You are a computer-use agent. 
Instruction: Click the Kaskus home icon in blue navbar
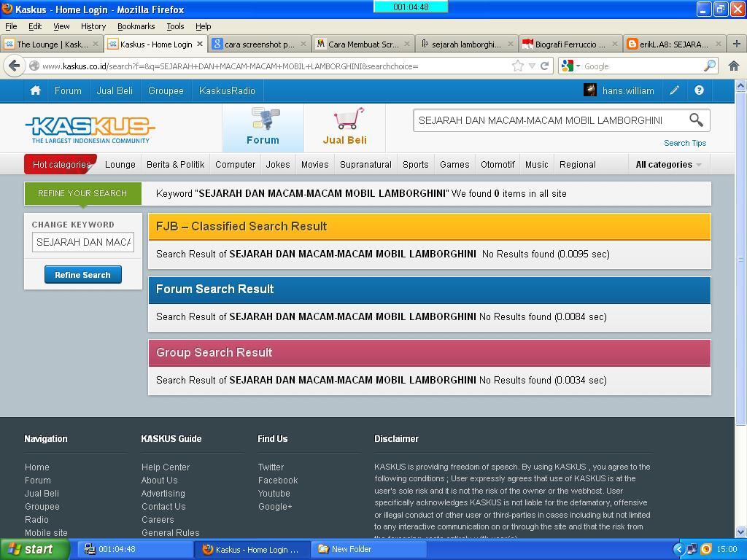pos(35,90)
